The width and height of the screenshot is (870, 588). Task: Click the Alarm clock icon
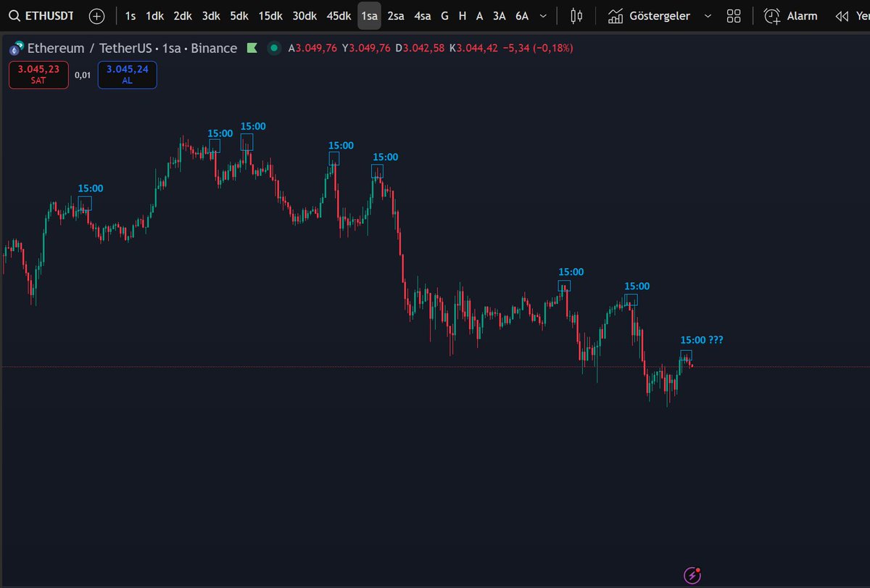pos(770,15)
